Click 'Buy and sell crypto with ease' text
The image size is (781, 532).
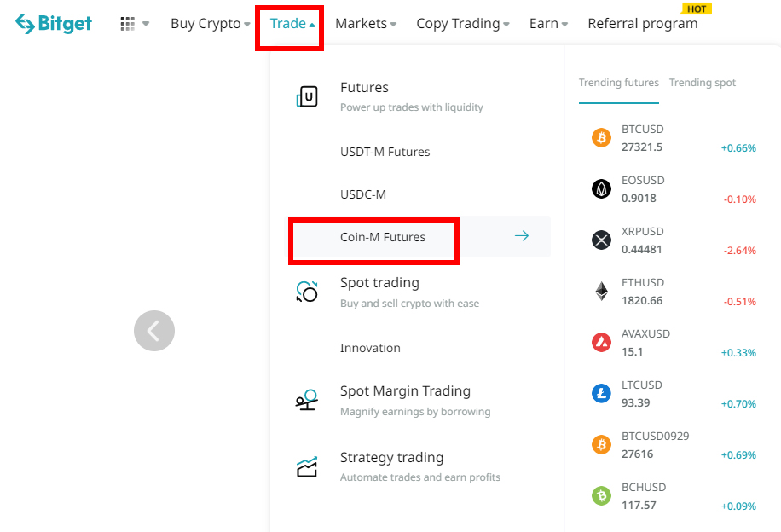409,304
